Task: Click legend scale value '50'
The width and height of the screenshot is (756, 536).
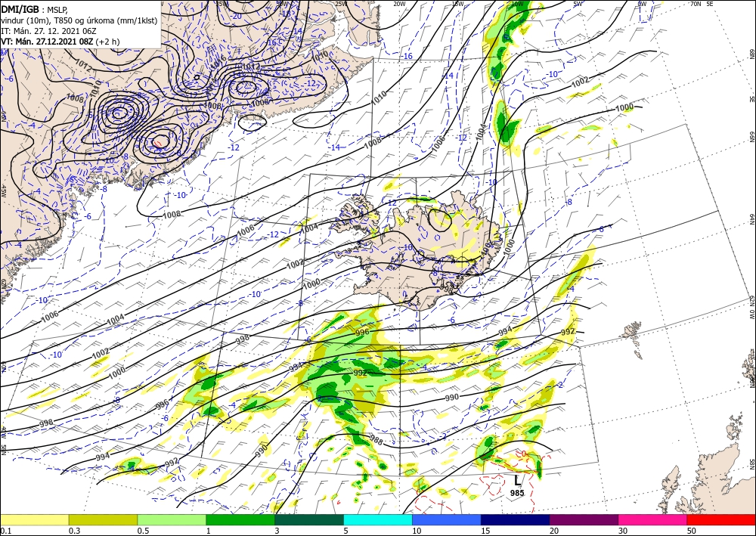Action: coord(691,531)
